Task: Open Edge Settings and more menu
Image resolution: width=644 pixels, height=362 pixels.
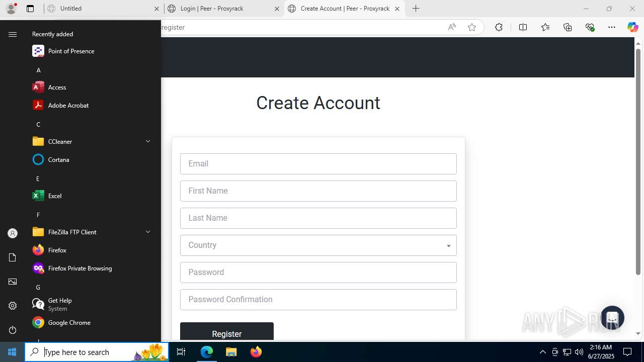Action: (612, 27)
